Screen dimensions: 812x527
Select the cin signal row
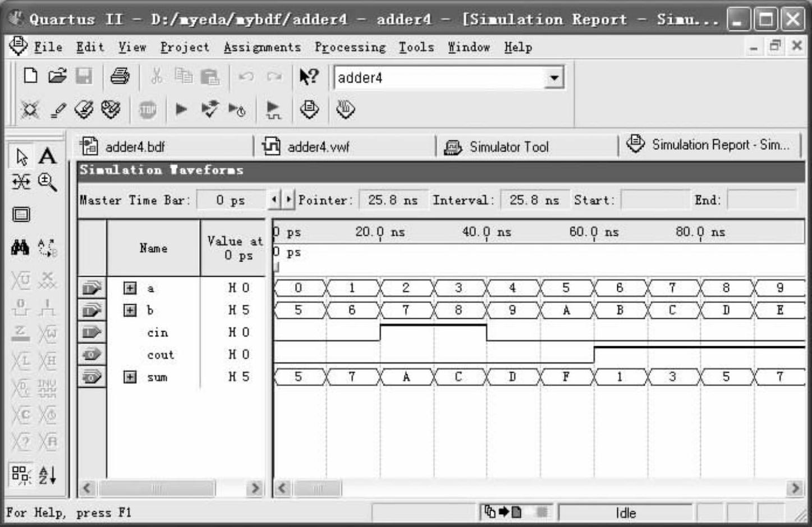click(171, 332)
